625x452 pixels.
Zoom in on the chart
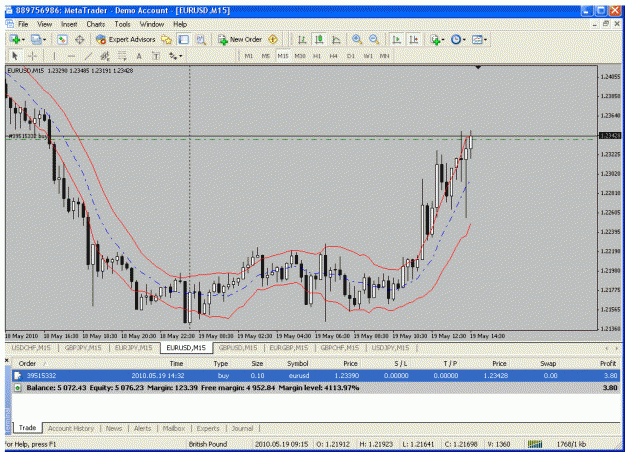357,39
